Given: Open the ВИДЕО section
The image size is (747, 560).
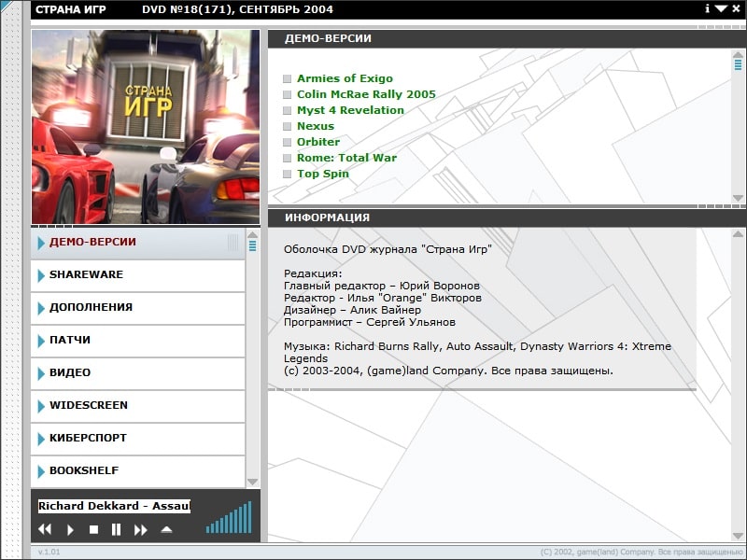Looking at the screenshot, I should pos(137,374).
